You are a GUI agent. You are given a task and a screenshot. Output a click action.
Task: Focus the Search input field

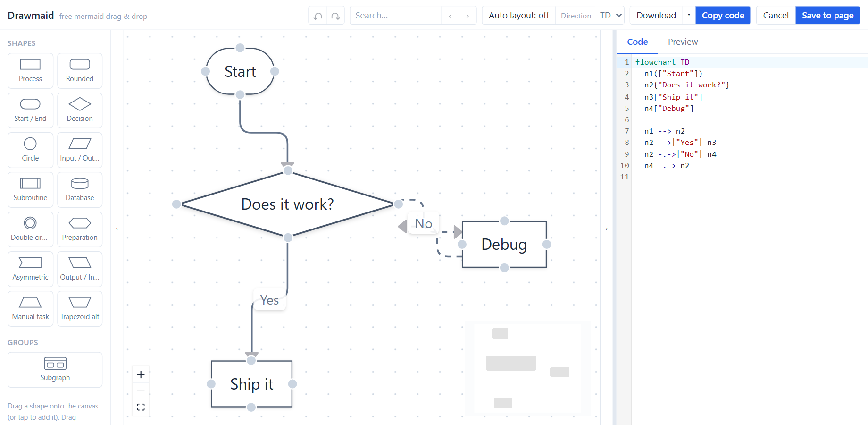pos(395,16)
